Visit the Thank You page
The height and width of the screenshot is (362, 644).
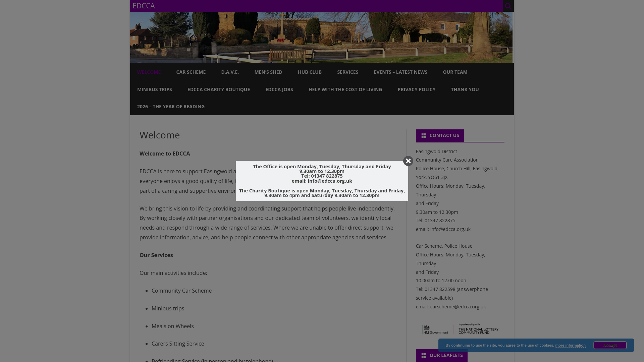click(465, 89)
